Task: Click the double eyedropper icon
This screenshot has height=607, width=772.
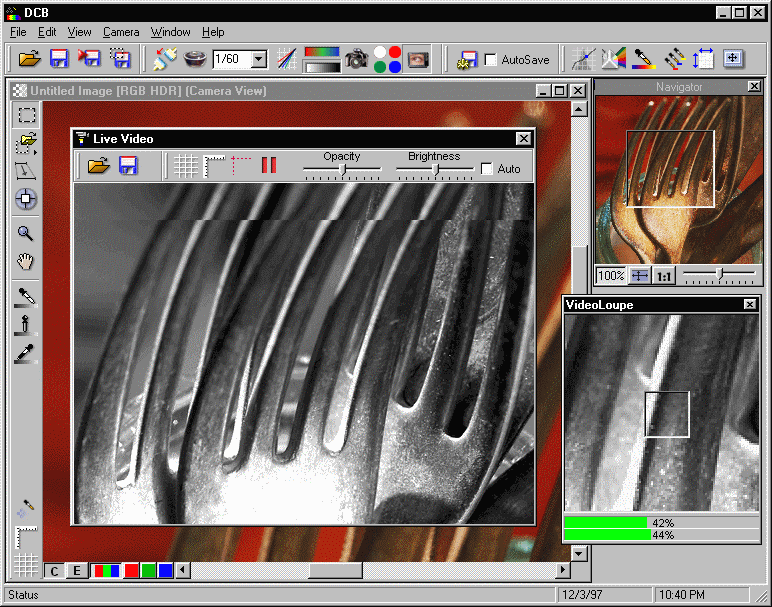Action: (x=674, y=59)
